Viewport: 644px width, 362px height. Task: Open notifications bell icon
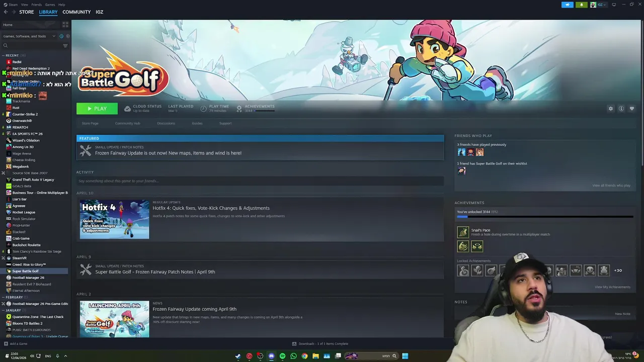(x=581, y=5)
